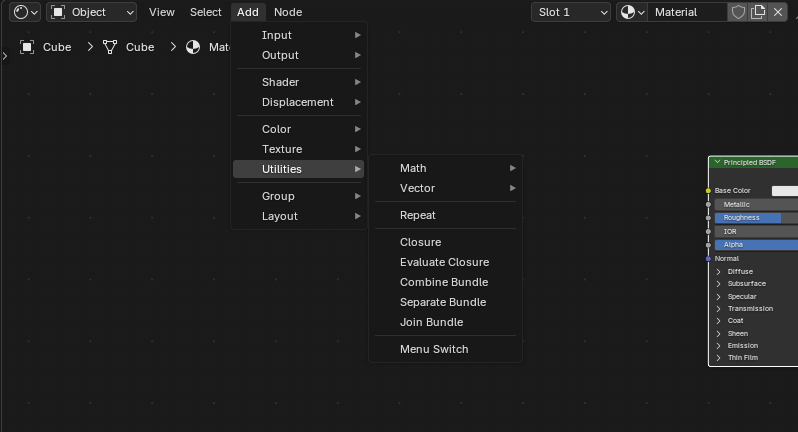This screenshot has width=798, height=432.
Task: Collapse the Principled BSDF node header arrow
Action: pos(717,162)
